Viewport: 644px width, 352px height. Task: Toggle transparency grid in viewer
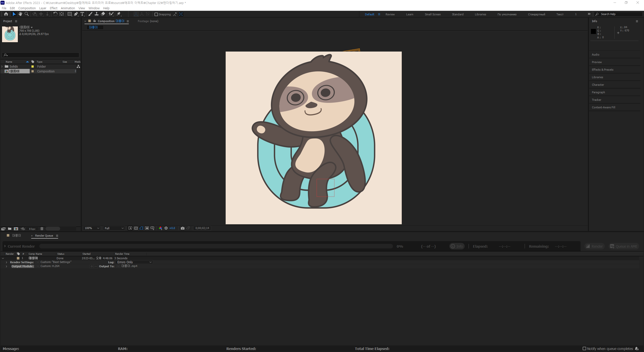pyautogui.click(x=136, y=228)
